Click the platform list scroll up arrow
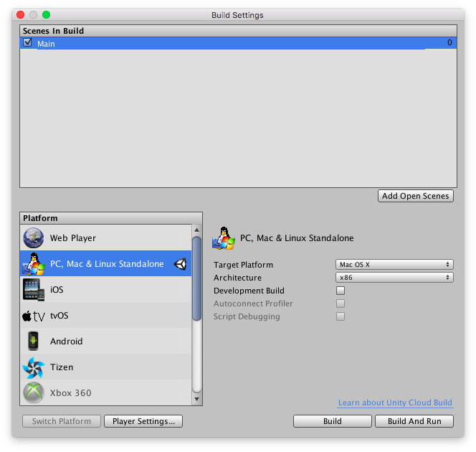476x452 pixels. [196, 230]
